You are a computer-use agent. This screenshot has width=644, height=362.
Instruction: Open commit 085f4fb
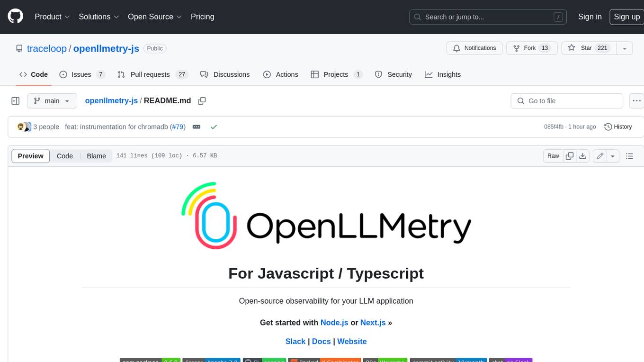point(554,127)
